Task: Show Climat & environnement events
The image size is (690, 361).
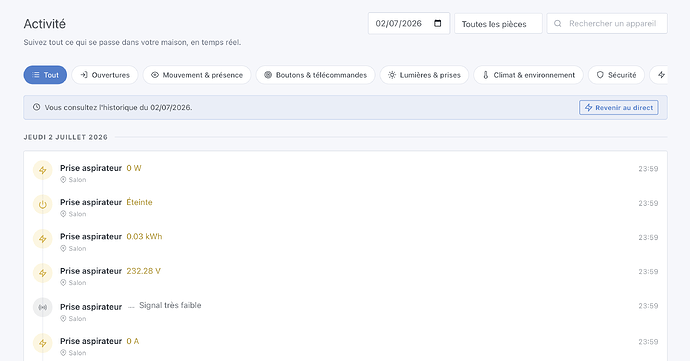Action: click(529, 75)
